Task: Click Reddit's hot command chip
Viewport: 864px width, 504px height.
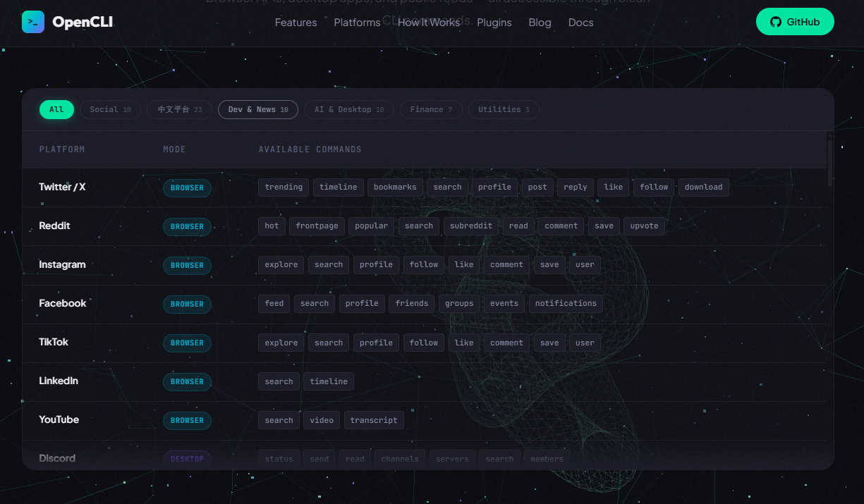Action: click(272, 226)
